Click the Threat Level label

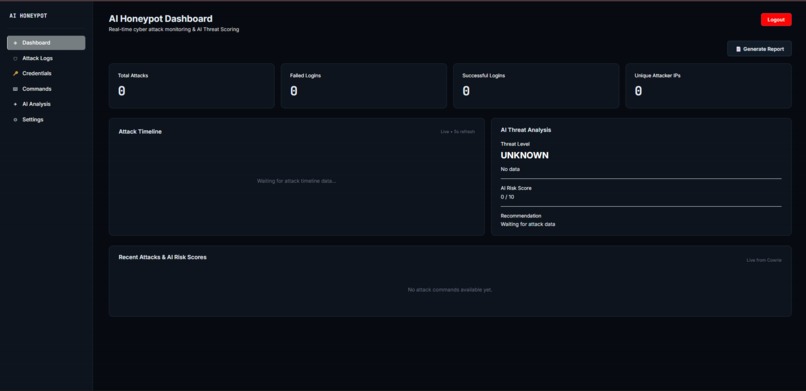[x=515, y=144]
